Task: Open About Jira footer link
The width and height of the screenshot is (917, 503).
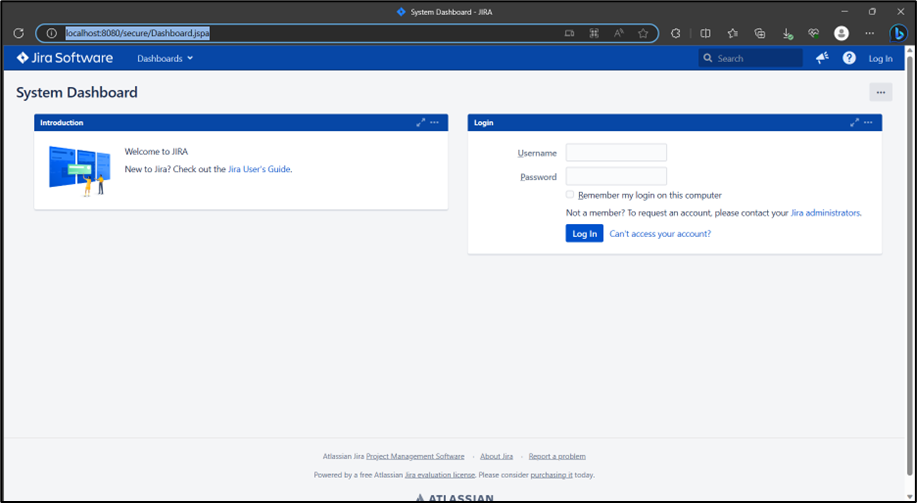Action: [497, 456]
